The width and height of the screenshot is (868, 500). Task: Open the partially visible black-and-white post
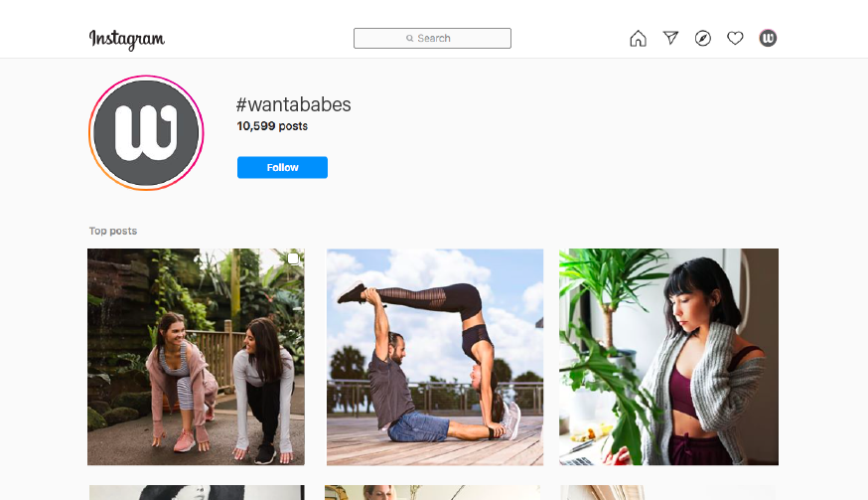click(197, 493)
